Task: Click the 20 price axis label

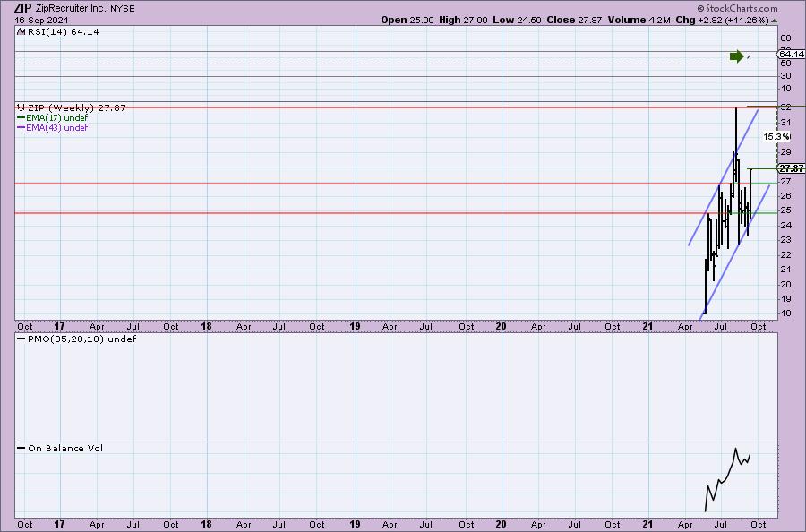Action: (x=785, y=284)
